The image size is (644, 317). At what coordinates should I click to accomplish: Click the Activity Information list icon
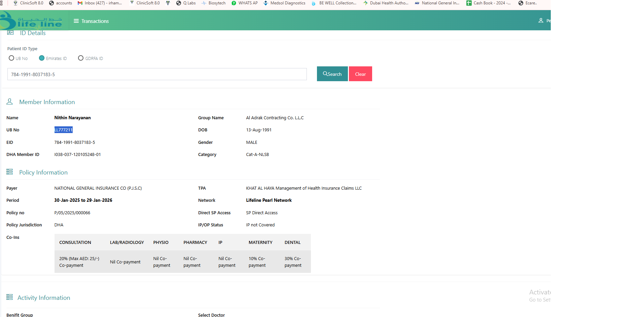coord(10,297)
